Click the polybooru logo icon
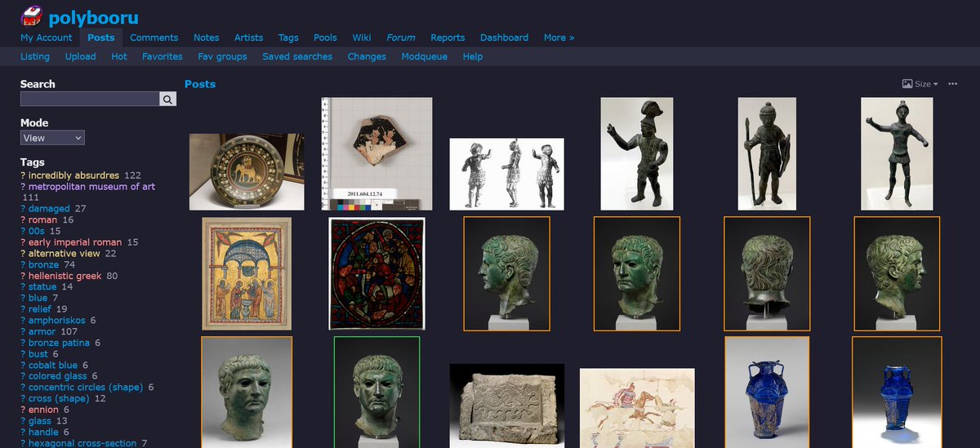 pos(31,16)
